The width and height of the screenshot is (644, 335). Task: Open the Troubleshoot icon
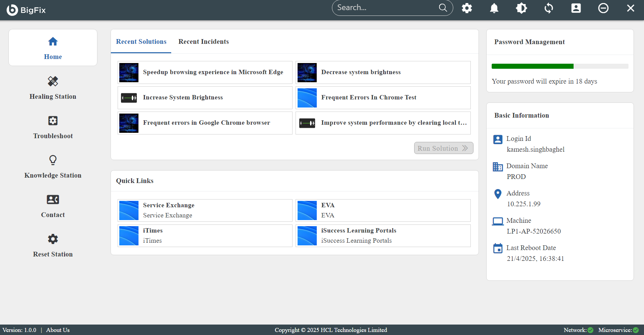click(x=53, y=121)
